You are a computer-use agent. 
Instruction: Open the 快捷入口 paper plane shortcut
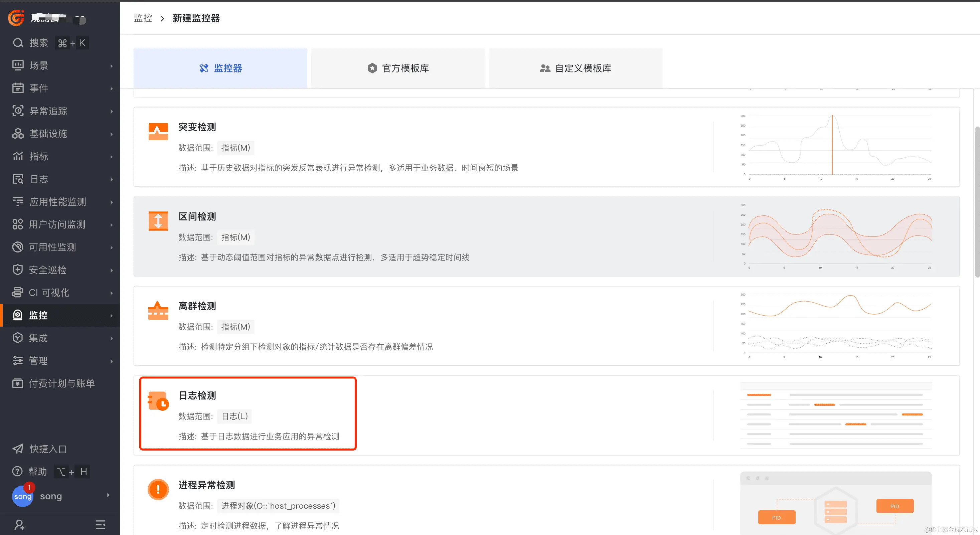click(x=18, y=449)
